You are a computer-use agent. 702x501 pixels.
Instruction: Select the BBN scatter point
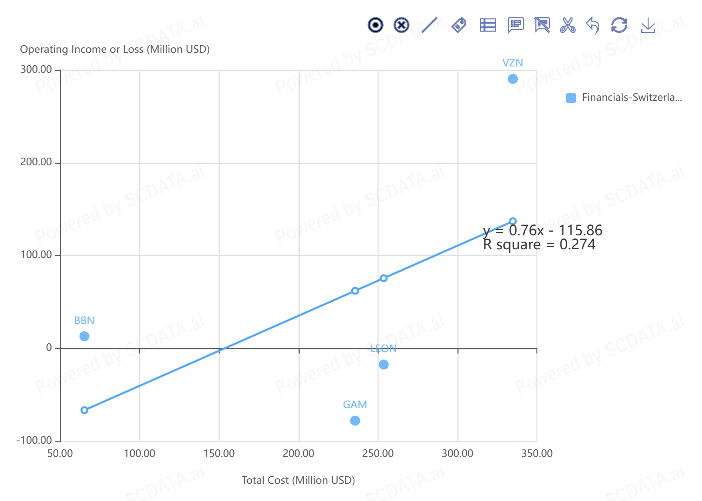coord(84,336)
